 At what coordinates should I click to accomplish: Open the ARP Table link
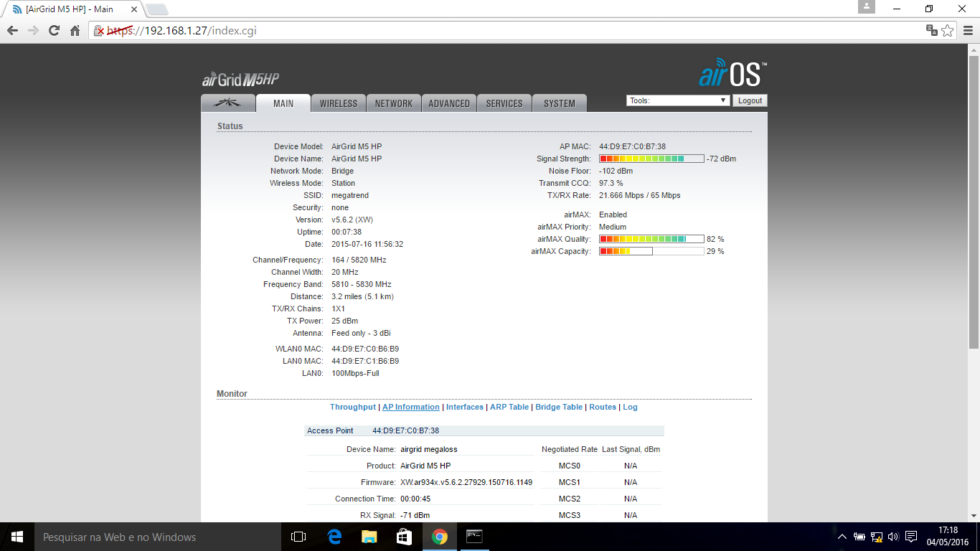509,407
